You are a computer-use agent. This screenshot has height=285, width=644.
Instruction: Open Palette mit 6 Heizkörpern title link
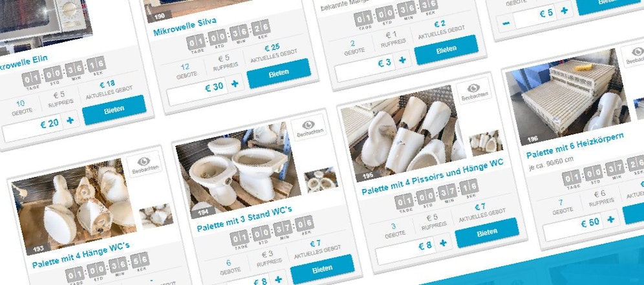(x=575, y=146)
